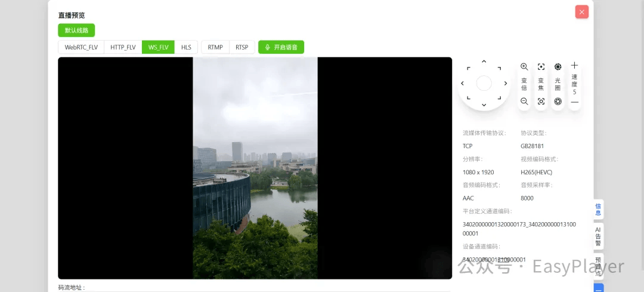Image resolution: width=644 pixels, height=292 pixels.
Task: Click the 8000 audio sample rate value
Action: click(x=527, y=198)
